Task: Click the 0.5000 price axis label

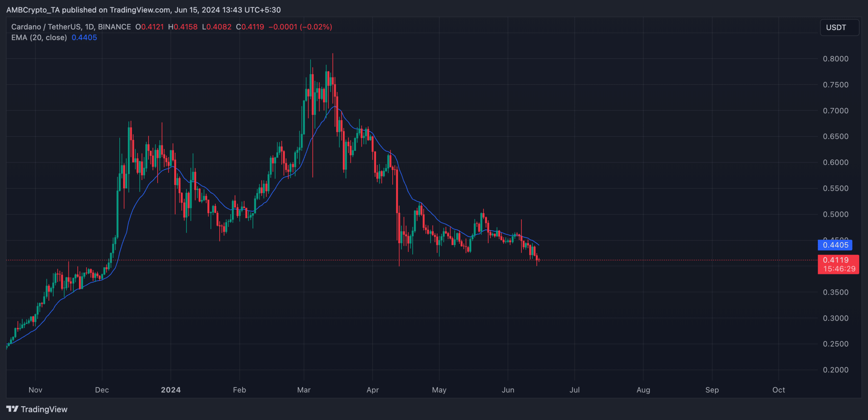Action: click(x=835, y=214)
